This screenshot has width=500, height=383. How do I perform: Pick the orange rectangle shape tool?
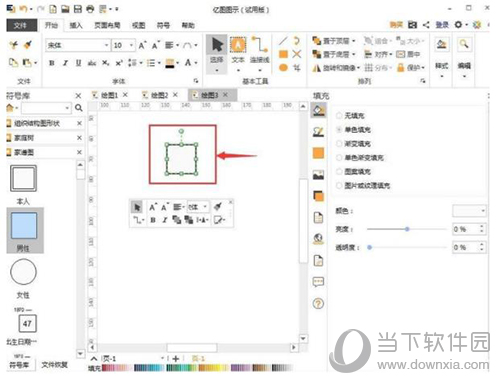tap(283, 54)
